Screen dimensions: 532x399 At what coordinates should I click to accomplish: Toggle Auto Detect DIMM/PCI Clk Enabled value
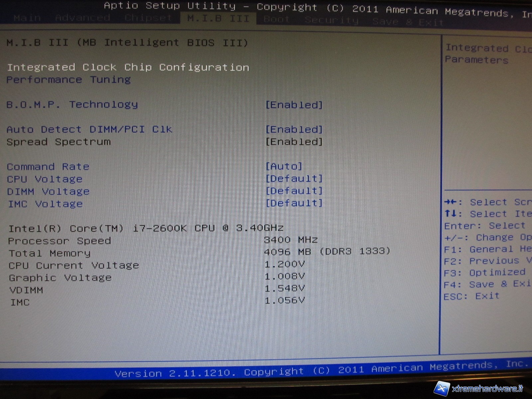pos(294,129)
